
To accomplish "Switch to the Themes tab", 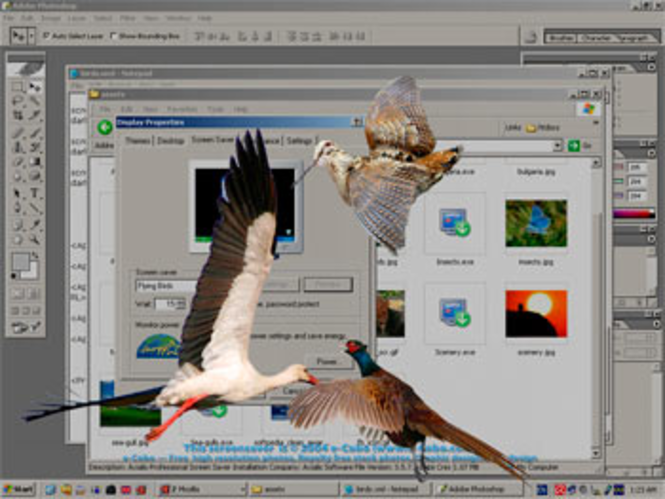I will (x=138, y=141).
